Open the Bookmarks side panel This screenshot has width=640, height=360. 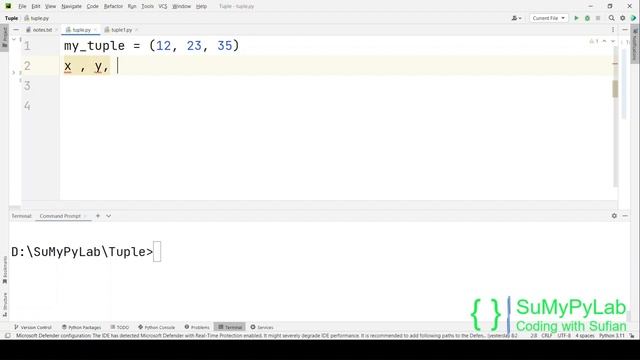pyautogui.click(x=4, y=270)
